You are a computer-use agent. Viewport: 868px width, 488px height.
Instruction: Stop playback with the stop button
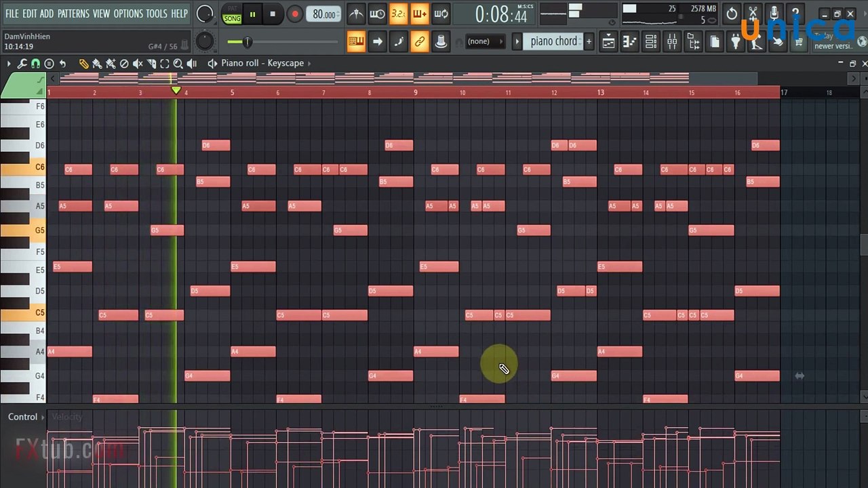pyautogui.click(x=273, y=14)
